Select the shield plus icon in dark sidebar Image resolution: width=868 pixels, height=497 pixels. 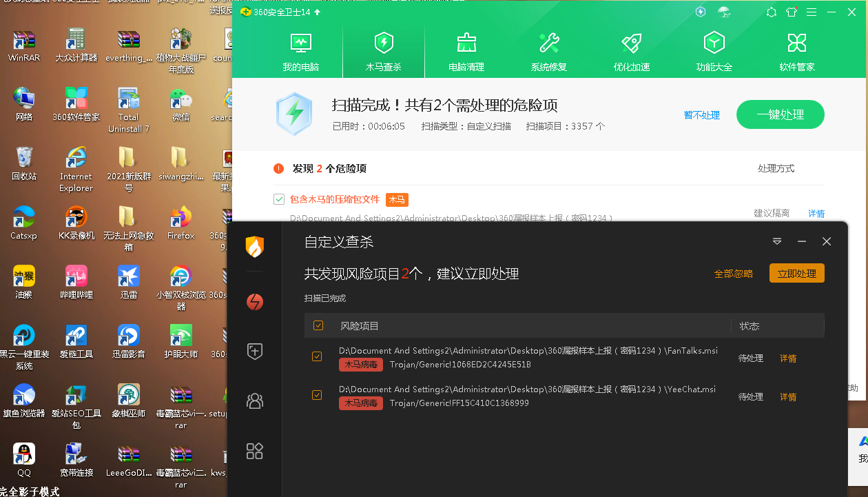click(255, 351)
